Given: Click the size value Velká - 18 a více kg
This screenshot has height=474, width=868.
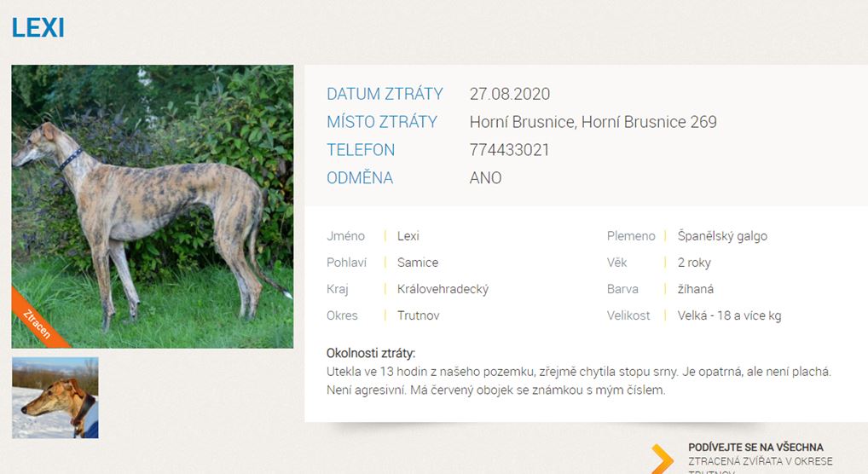Looking at the screenshot, I should coord(729,315).
